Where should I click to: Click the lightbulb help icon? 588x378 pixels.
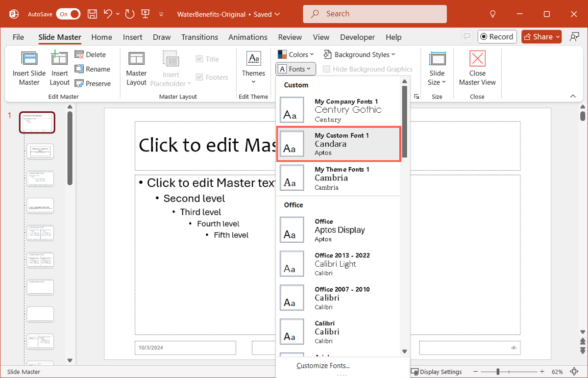click(x=493, y=14)
